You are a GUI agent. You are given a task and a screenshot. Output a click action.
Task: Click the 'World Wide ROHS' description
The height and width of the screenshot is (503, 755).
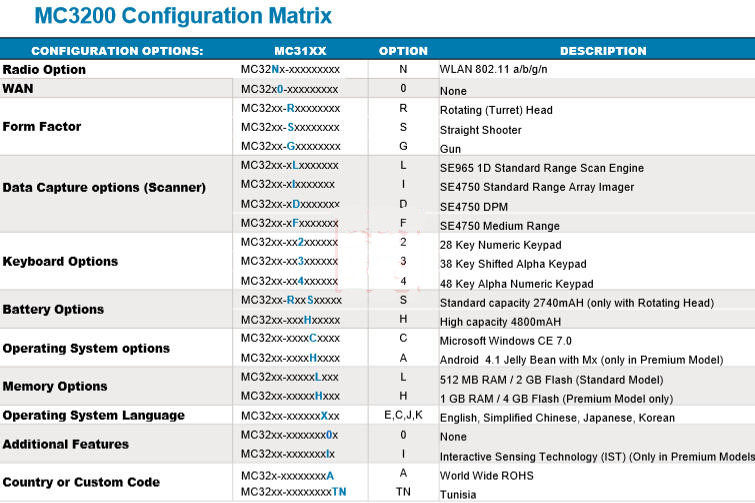[x=487, y=476]
